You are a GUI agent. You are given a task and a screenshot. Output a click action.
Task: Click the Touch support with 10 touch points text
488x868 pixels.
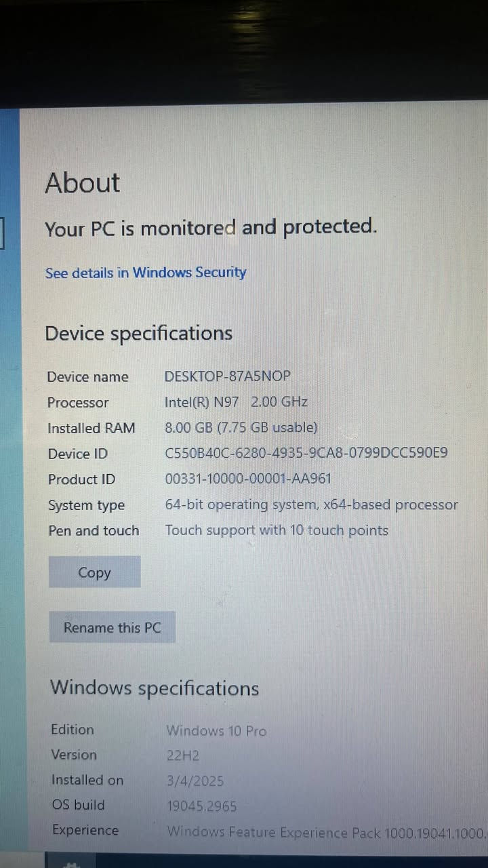click(277, 530)
